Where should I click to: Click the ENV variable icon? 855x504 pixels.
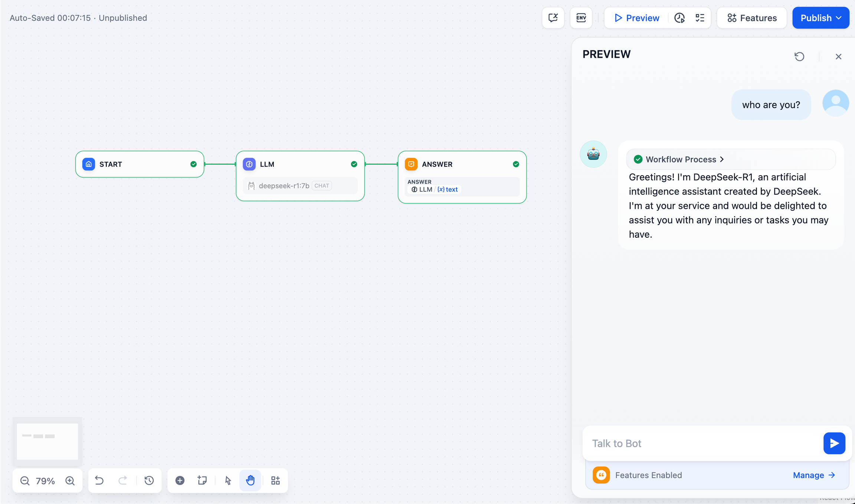[x=581, y=18]
